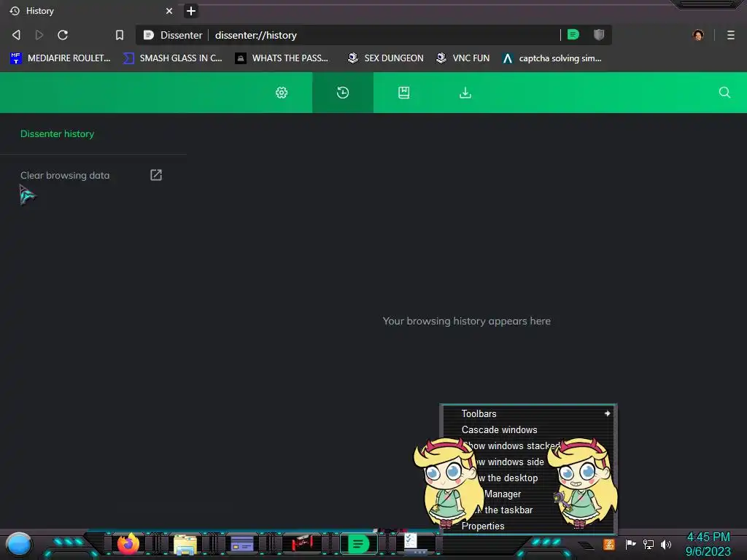
Task: Open WHATS THE PASS... bookmark
Action: pos(282,58)
